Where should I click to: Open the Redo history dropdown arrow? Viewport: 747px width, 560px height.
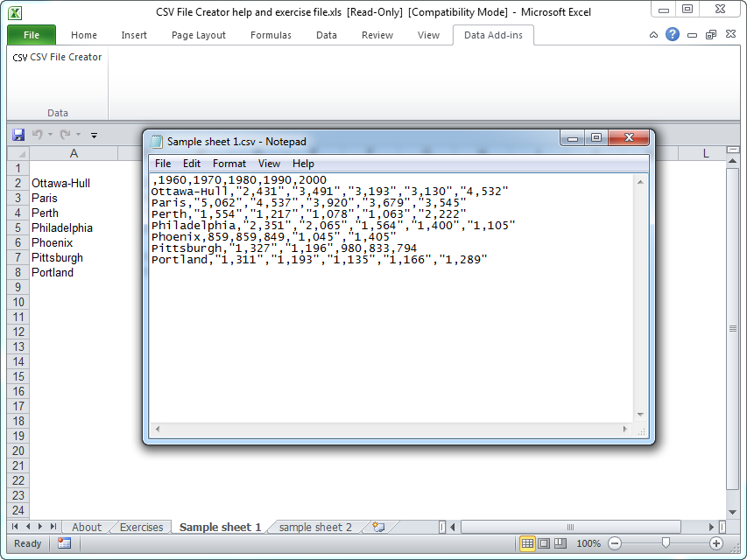tap(78, 135)
